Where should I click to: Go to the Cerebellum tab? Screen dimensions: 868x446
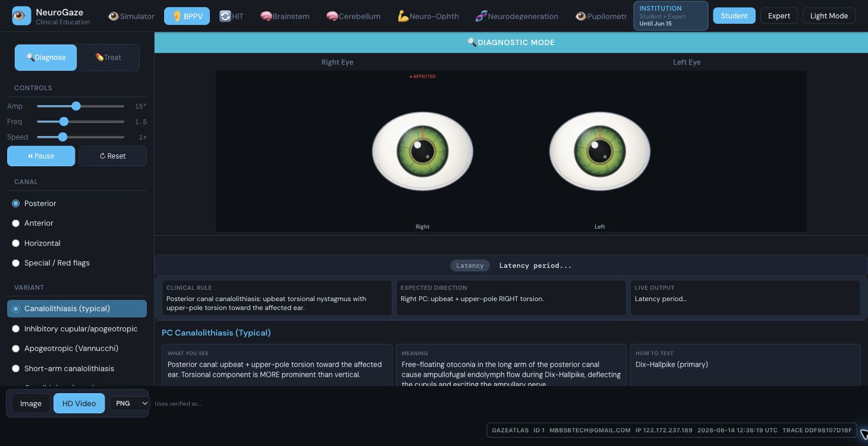coord(353,16)
